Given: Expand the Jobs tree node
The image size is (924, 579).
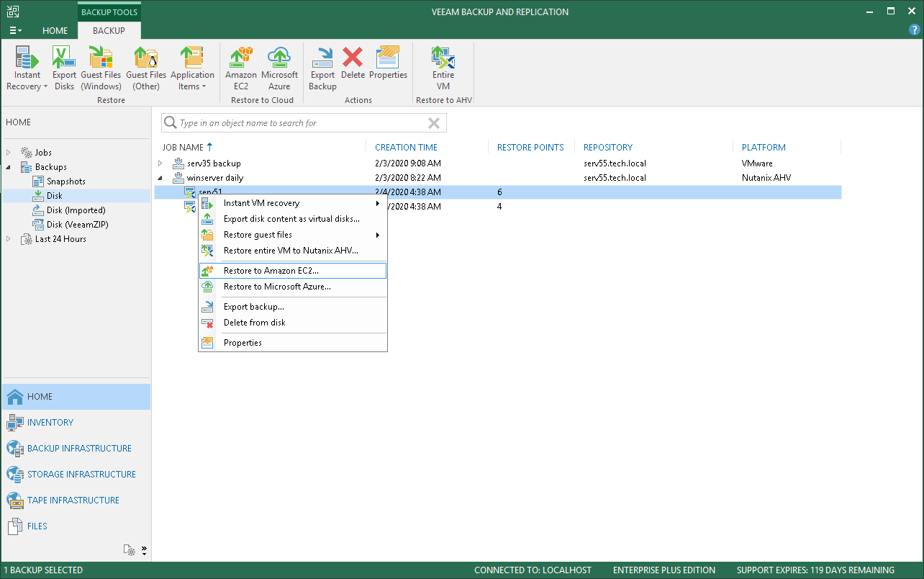Looking at the screenshot, I should (x=9, y=153).
